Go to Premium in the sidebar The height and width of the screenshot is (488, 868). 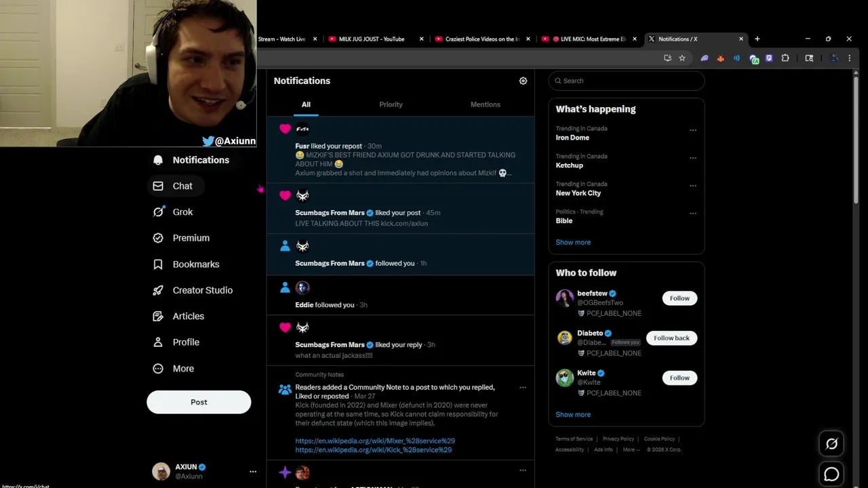pos(181,238)
